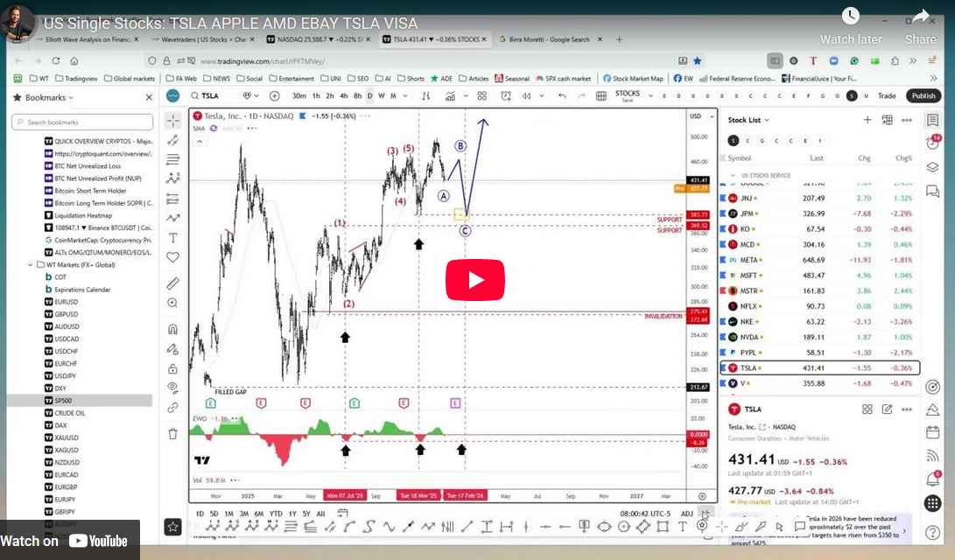The height and width of the screenshot is (560, 955).
Task: Toggle lock all drawings icon
Action: [x=172, y=368]
